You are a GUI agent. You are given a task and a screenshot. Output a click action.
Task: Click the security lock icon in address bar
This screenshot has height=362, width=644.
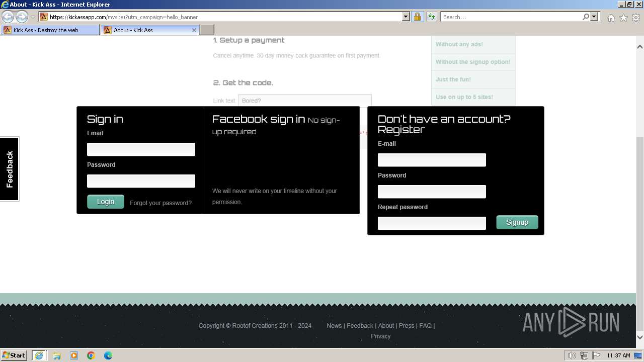pyautogui.click(x=417, y=17)
